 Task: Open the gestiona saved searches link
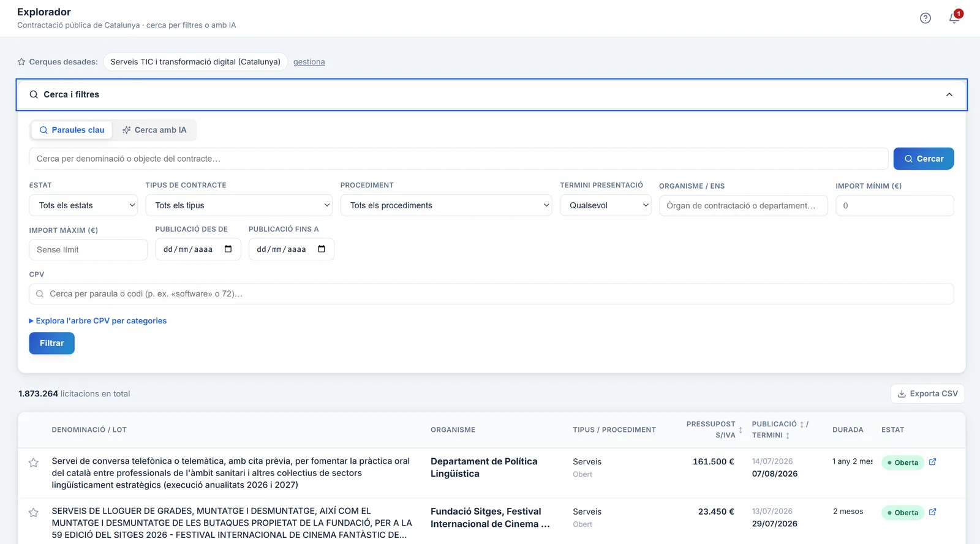[x=309, y=62]
